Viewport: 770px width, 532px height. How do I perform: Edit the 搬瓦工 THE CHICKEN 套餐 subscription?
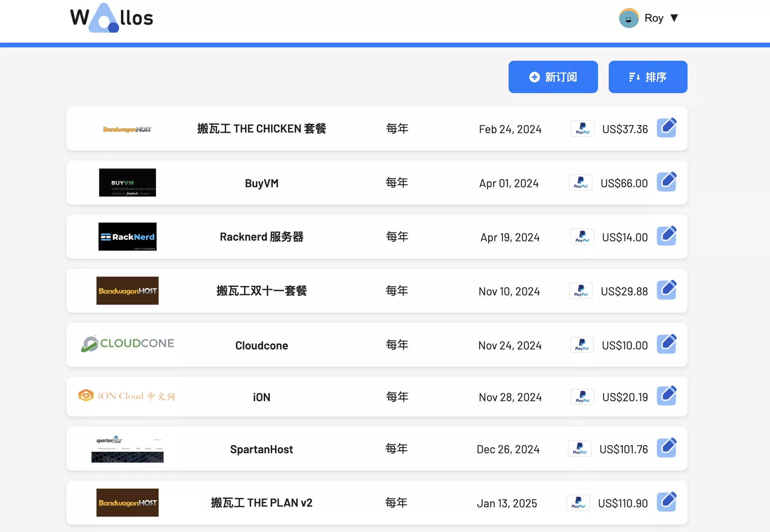click(667, 128)
